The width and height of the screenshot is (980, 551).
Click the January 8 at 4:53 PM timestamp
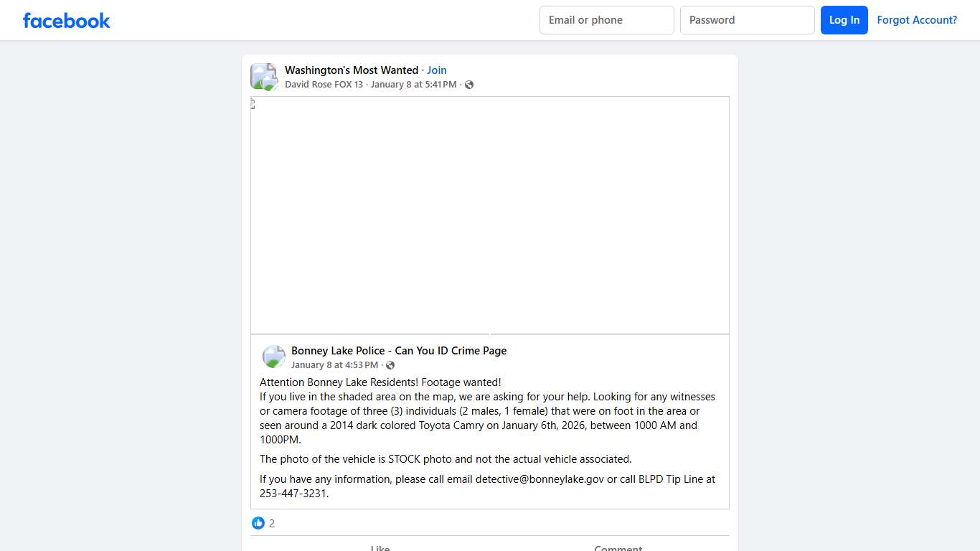coord(335,364)
